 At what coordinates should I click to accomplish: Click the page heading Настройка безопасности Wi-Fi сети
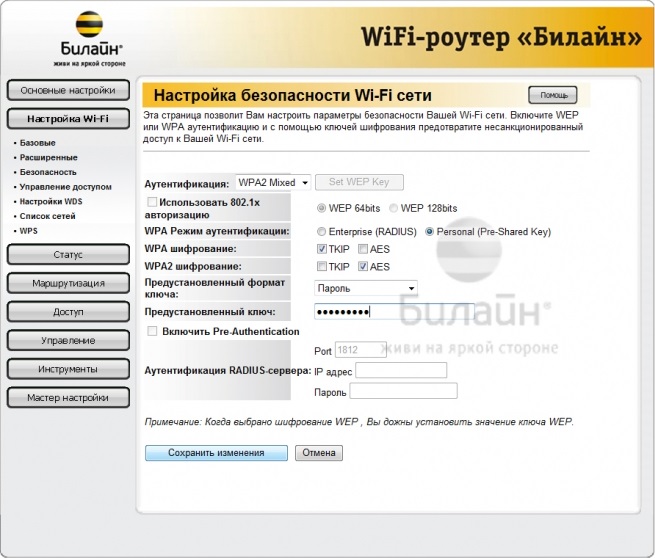point(292,95)
